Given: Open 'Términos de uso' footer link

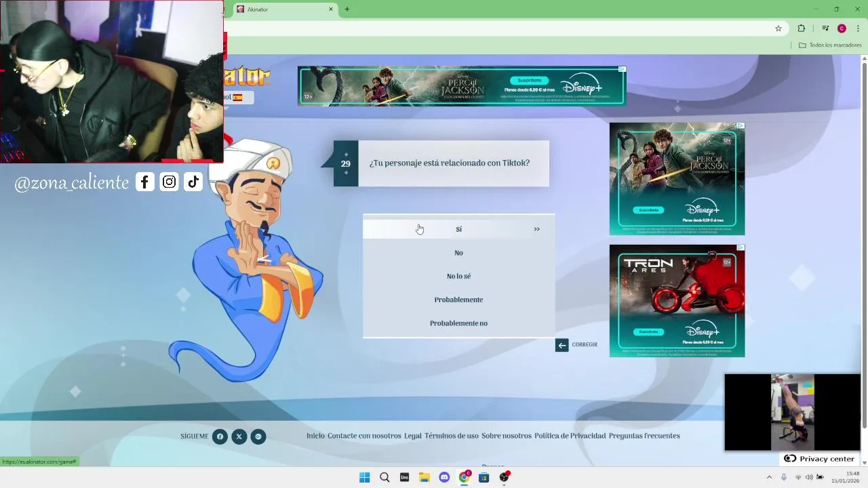Looking at the screenshot, I should (452, 436).
